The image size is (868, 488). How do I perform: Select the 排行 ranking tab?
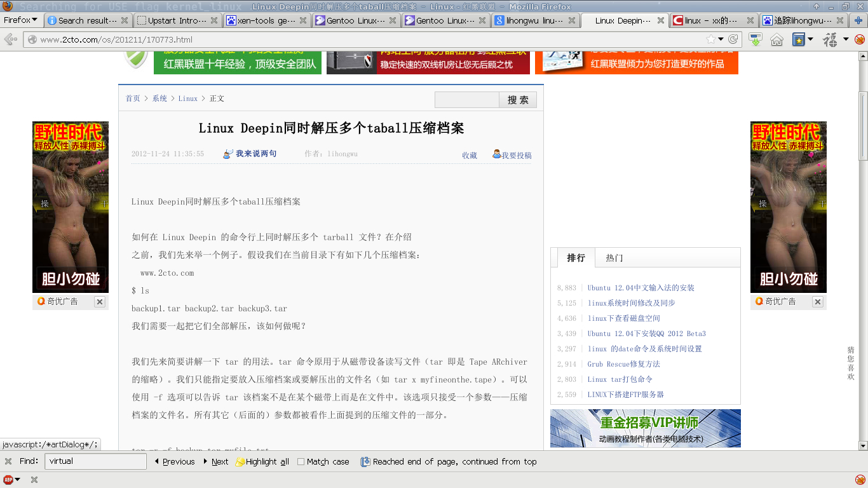(576, 258)
